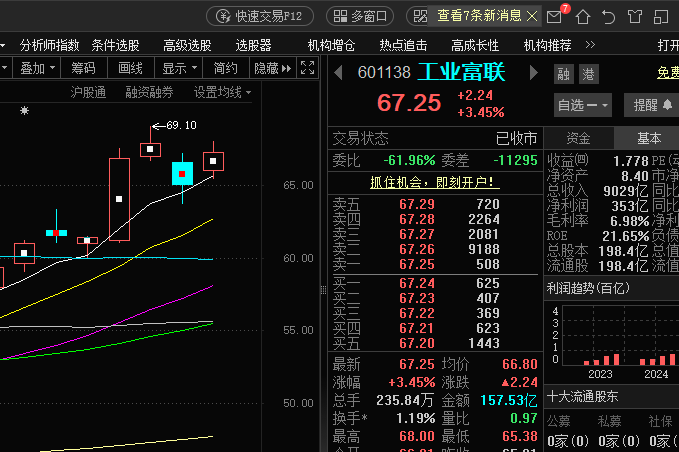Image resolution: width=679 pixels, height=452 pixels.
Task: Switch to the 资金 tab
Action: point(579,139)
